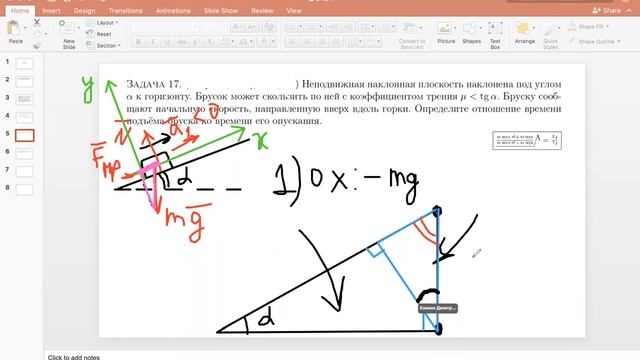Center-align the text
This screenshot has width=640, height=360.
[x=307, y=42]
